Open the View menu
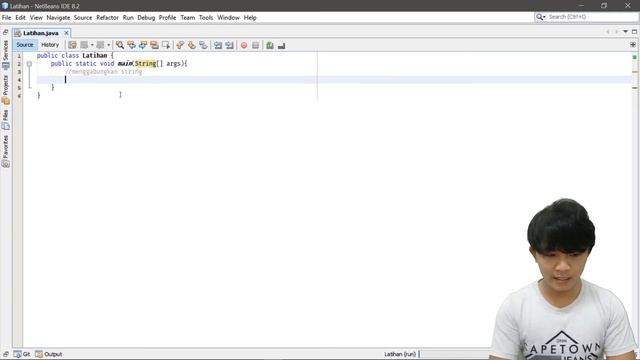640x360 pixels. (x=36, y=18)
